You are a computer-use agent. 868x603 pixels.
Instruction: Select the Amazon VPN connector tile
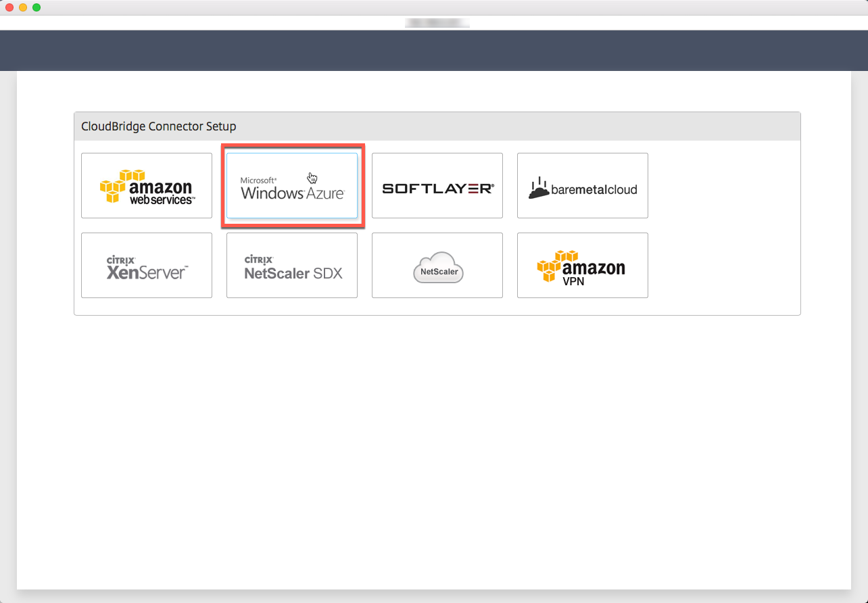pyautogui.click(x=583, y=265)
